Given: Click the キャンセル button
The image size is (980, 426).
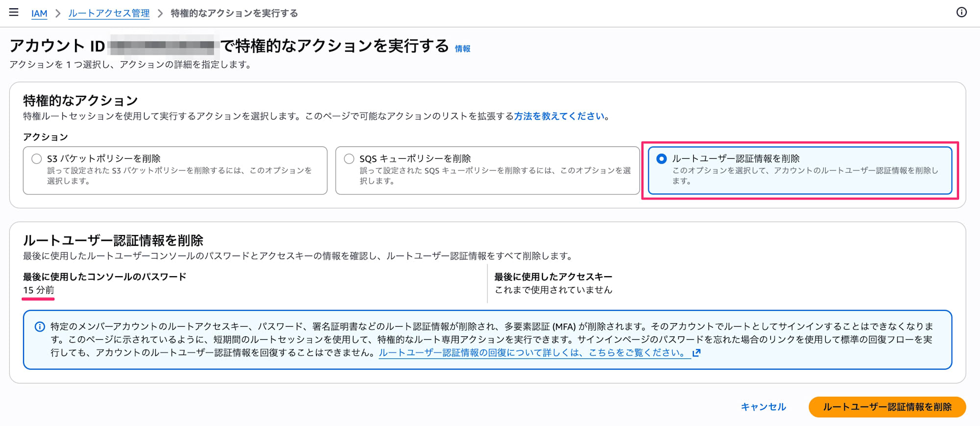Looking at the screenshot, I should pyautogui.click(x=763, y=407).
